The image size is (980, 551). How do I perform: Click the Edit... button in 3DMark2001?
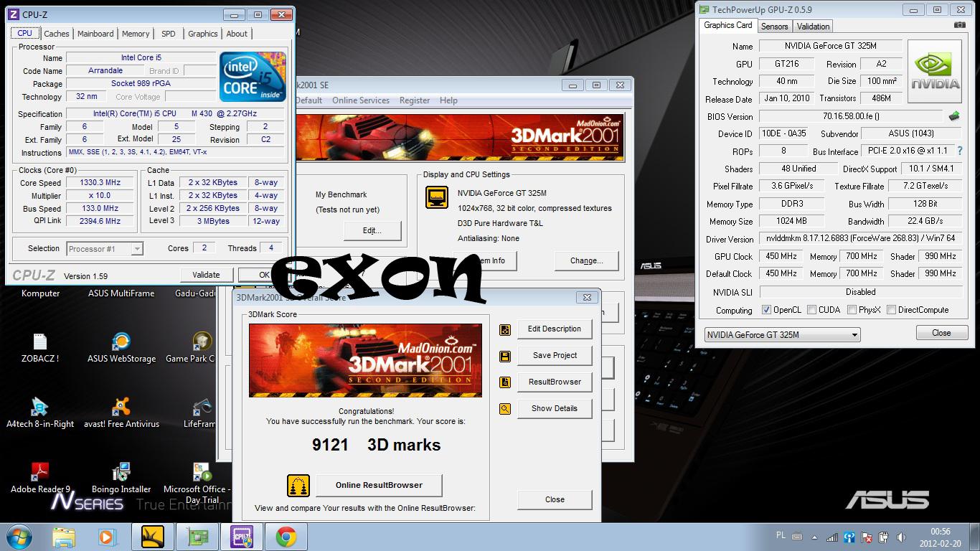tap(372, 231)
